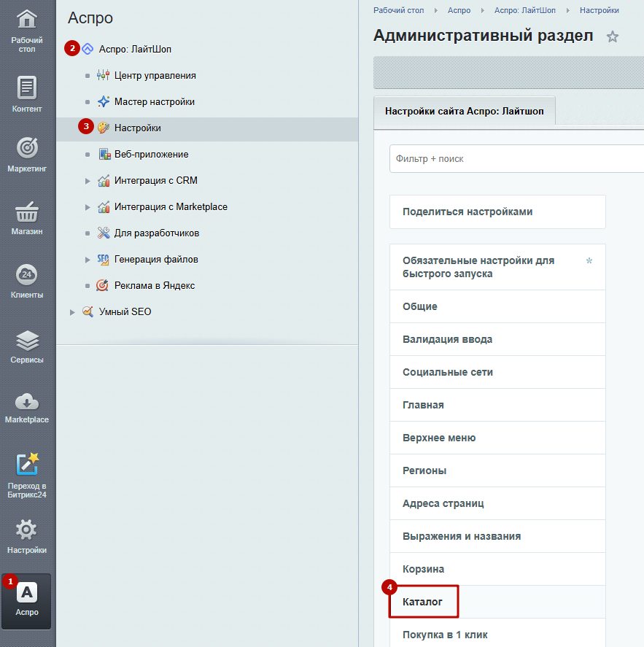Open the Валидация ввода section

pyautogui.click(x=497, y=339)
